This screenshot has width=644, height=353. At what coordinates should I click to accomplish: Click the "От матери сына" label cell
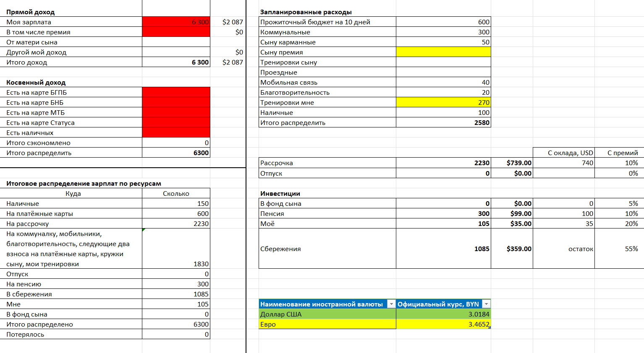tap(71, 42)
